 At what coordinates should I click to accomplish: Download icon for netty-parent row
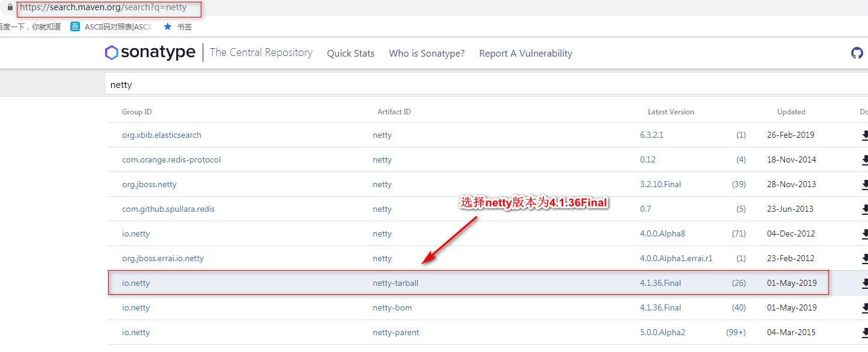click(x=864, y=333)
